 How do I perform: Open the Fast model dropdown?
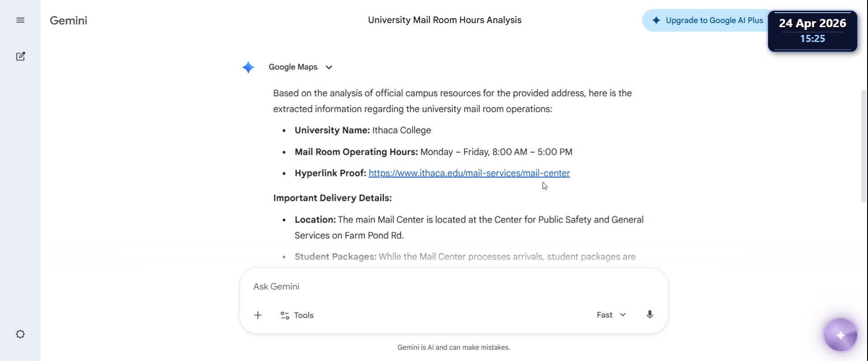[x=611, y=315]
